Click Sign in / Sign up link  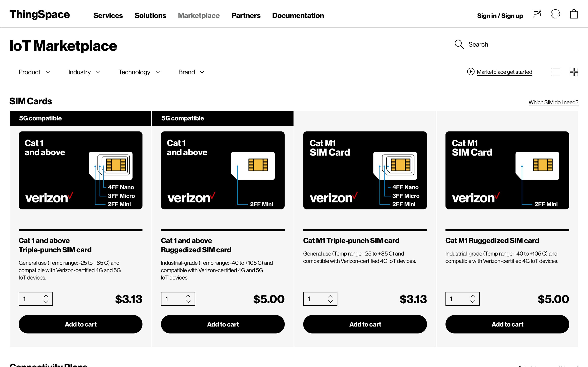[x=500, y=16]
